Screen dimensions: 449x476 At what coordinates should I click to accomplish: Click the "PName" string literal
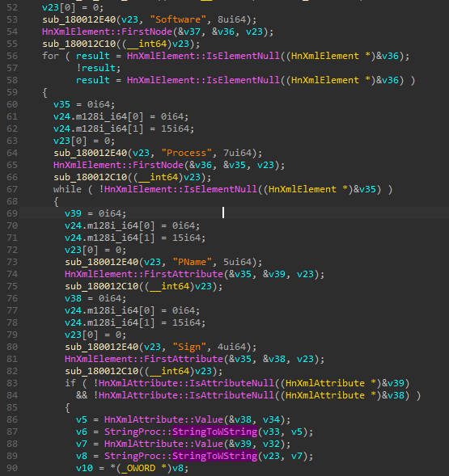coord(193,262)
